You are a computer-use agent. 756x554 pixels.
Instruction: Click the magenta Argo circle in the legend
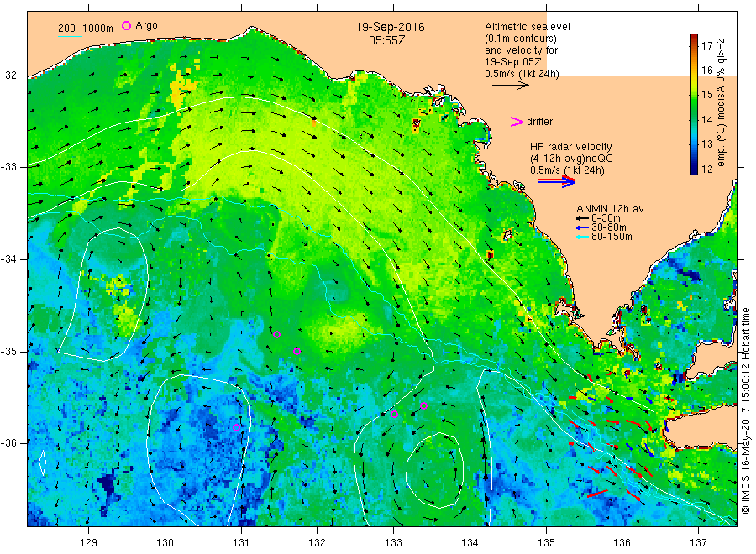coord(126,25)
